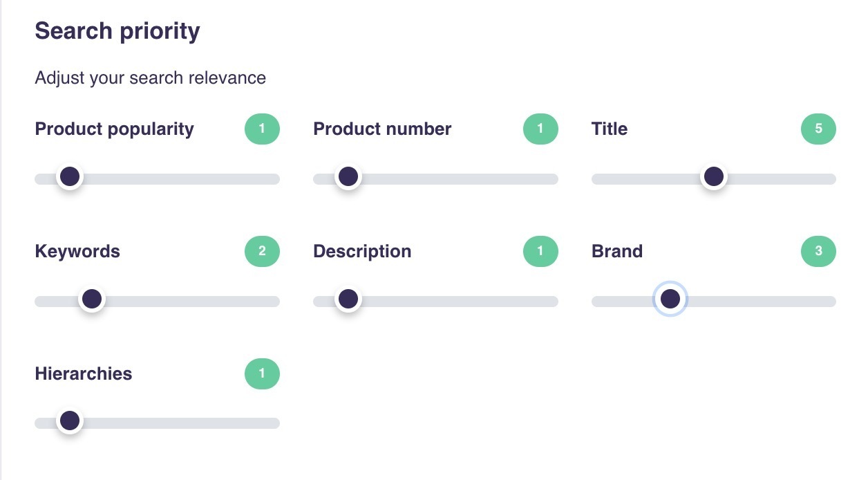This screenshot has height=480, width=868.
Task: Click the Description value badge
Action: 540,252
